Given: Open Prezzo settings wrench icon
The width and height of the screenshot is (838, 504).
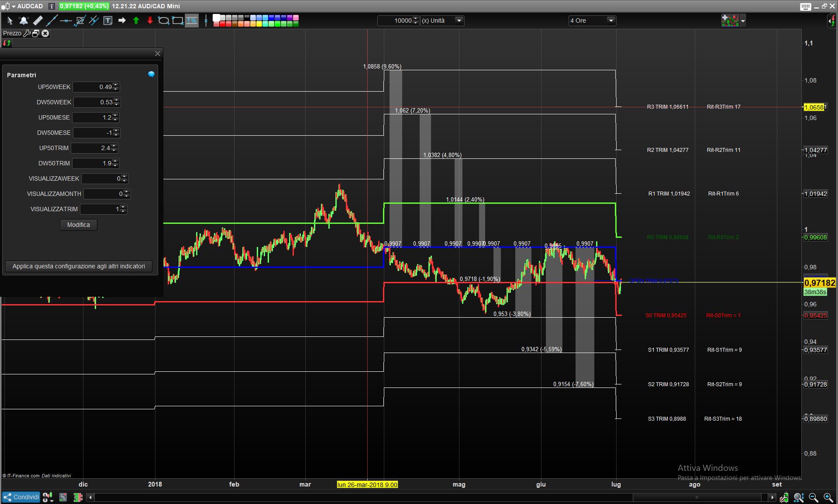Looking at the screenshot, I should [x=27, y=33].
